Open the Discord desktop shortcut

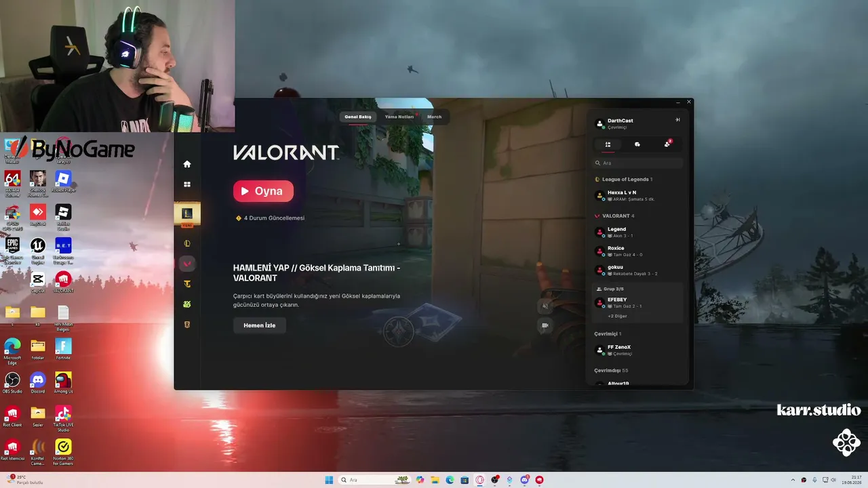[x=38, y=383]
